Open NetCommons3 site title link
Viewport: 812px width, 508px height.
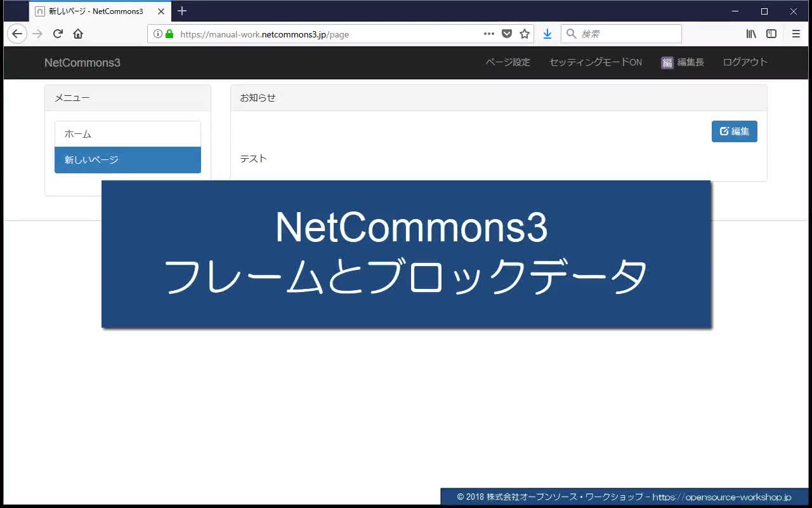pos(82,62)
